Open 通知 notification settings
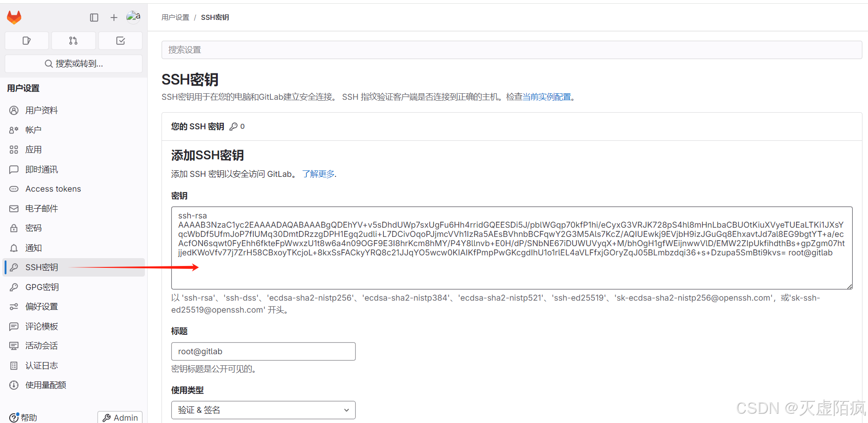 point(74,248)
